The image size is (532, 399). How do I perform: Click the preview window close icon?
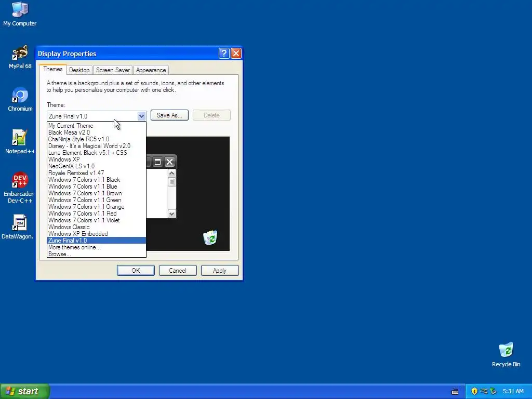(x=169, y=162)
